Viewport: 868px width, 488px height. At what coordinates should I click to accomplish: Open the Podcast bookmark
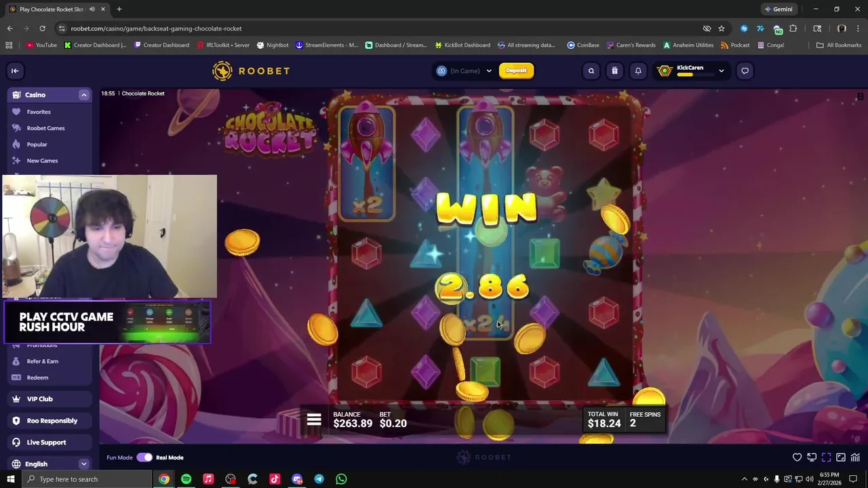735,45
